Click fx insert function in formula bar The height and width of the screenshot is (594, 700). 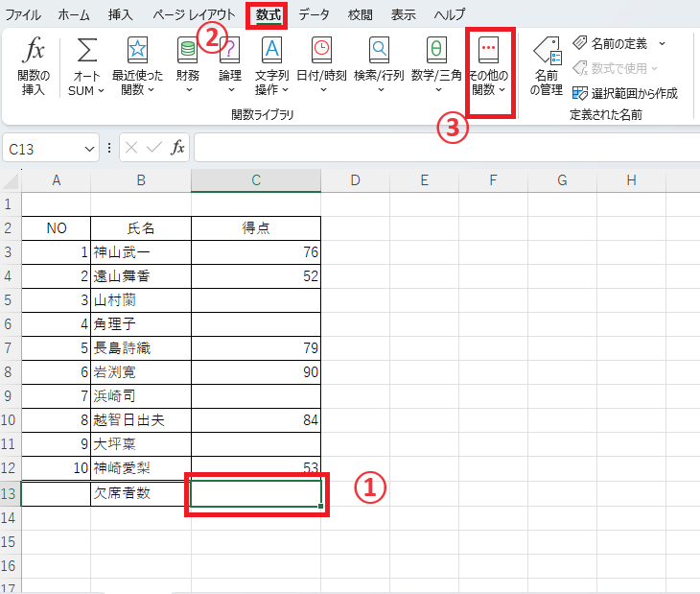(x=177, y=147)
